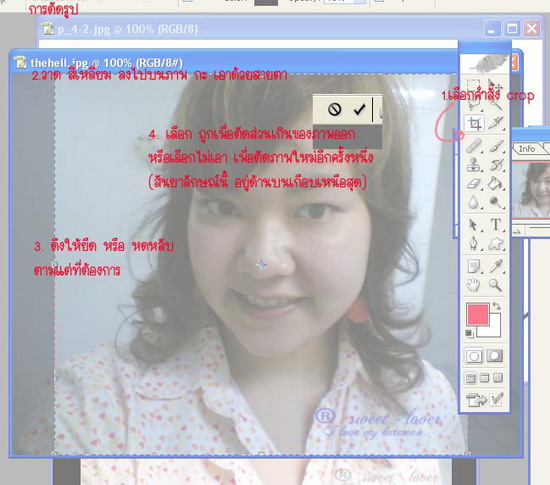Minimize the p_4-2.jpg window

point(492,28)
